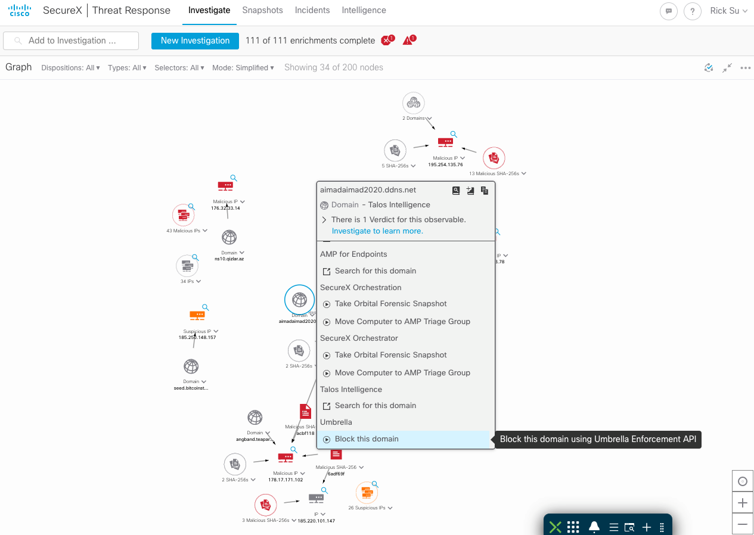
Task: Click the New Investigation button
Action: pos(195,41)
